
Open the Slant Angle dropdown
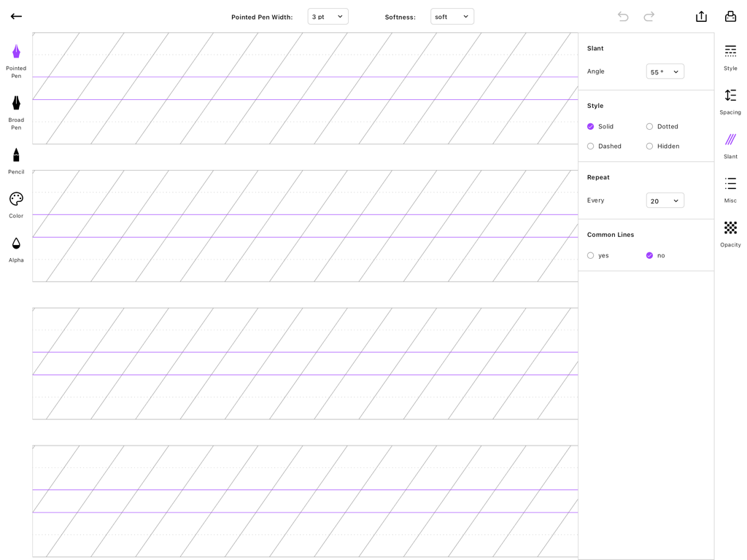(x=665, y=71)
